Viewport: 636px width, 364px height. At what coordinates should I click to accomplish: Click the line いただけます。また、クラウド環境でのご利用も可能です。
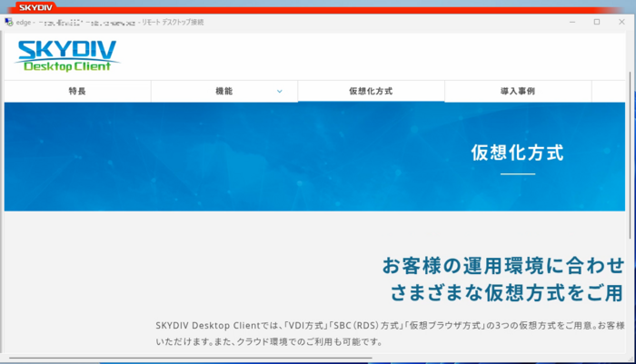[270, 341]
